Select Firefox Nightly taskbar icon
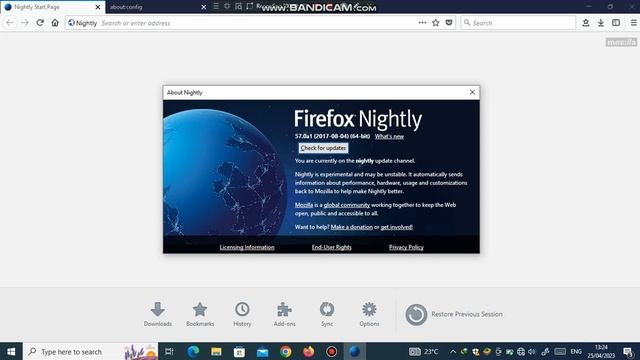640x360 pixels. point(354,351)
